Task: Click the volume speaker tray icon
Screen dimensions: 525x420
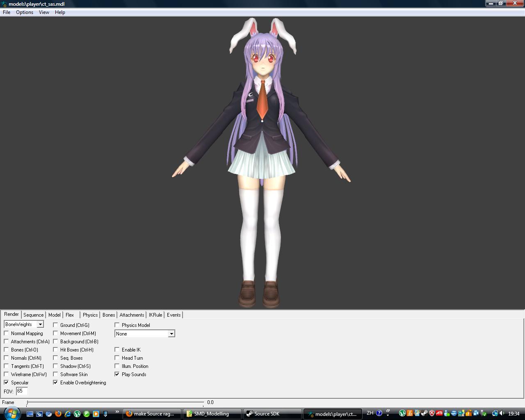Action: 502,413
